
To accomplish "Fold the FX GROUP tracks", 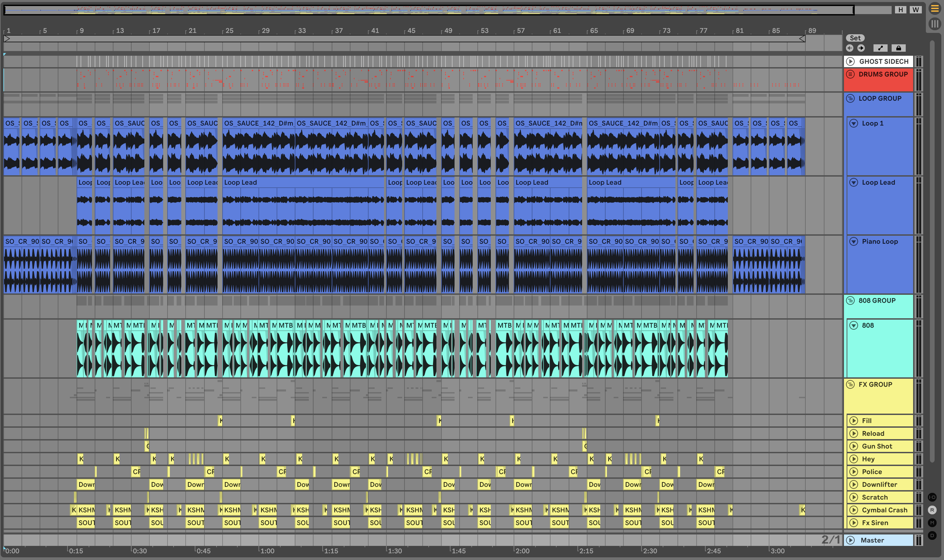I will (850, 384).
